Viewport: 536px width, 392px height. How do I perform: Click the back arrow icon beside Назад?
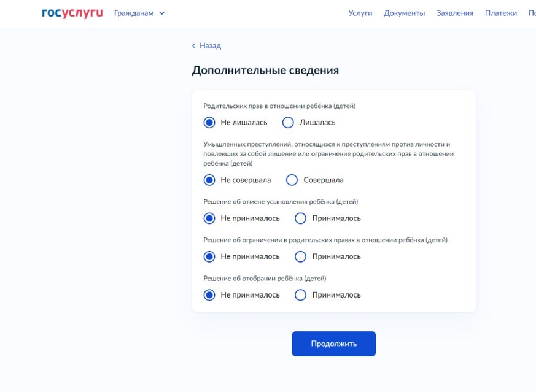[x=193, y=46]
